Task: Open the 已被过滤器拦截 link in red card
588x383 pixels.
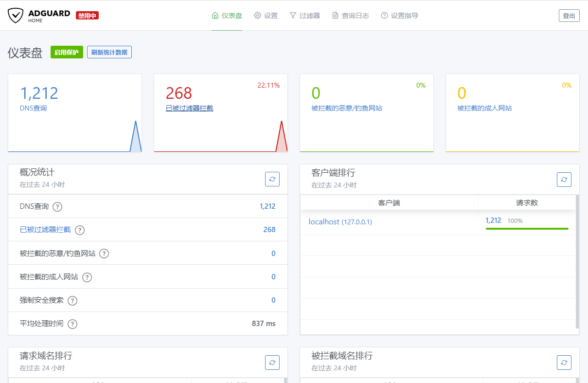Action: coord(189,108)
